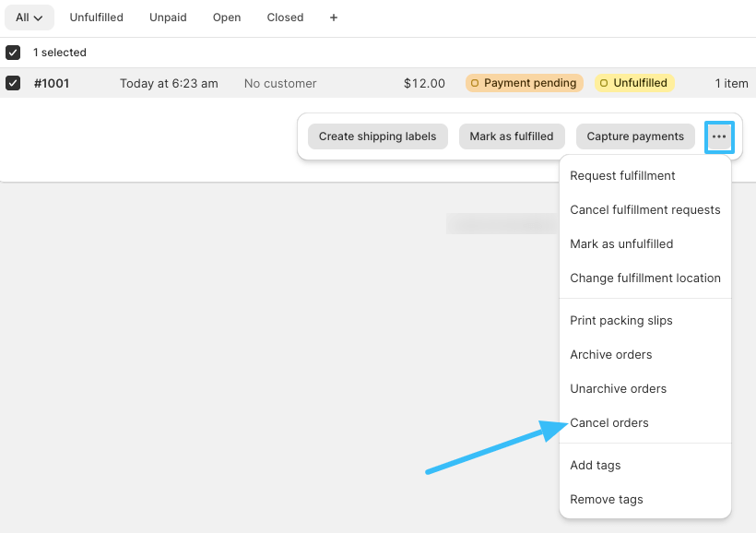
Task: Choose Cancel orders from the menu
Action: pos(609,422)
